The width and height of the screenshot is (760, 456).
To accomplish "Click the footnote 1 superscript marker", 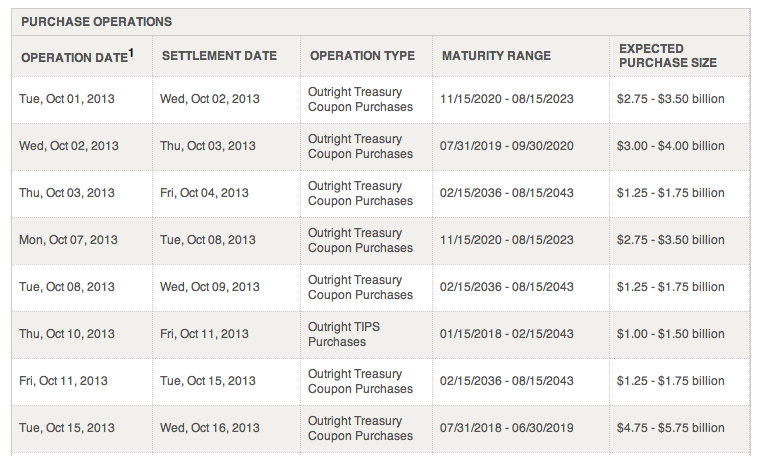I will (x=131, y=53).
